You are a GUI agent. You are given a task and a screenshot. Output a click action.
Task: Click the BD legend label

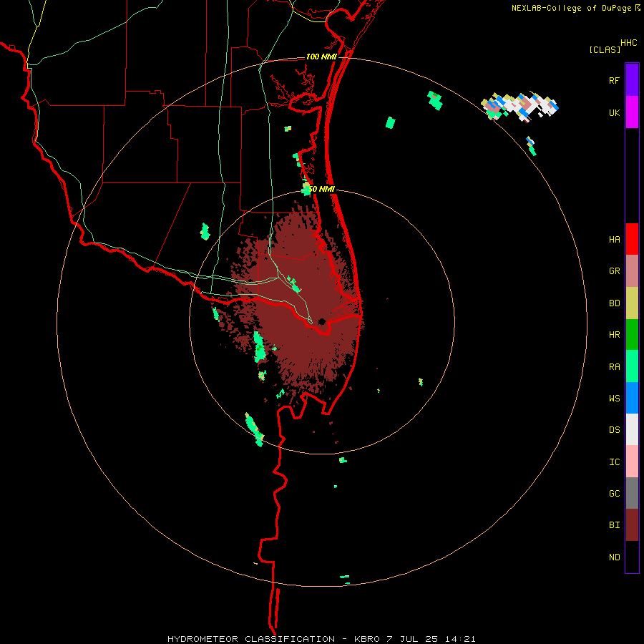pos(614,303)
